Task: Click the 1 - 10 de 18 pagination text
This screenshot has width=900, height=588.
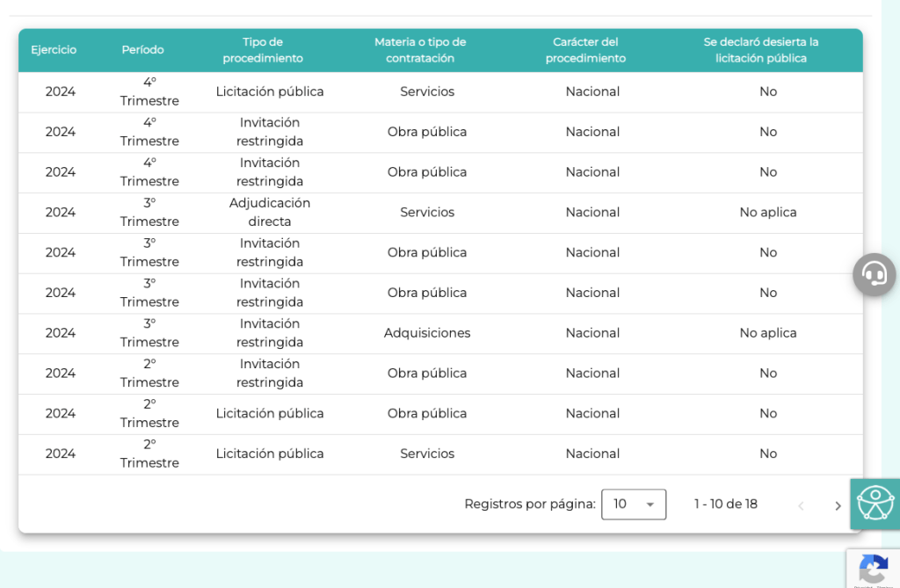Action: [x=725, y=505]
